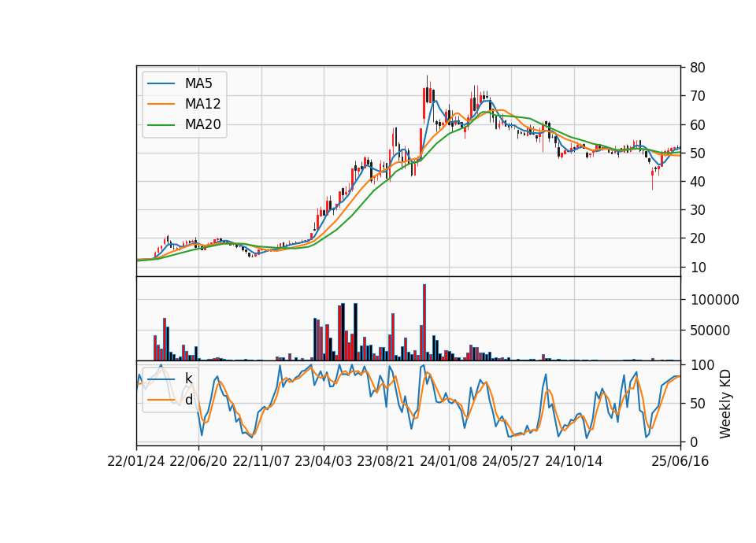Click the price axis label 30
The width and height of the screenshot is (756, 543).
[698, 210]
